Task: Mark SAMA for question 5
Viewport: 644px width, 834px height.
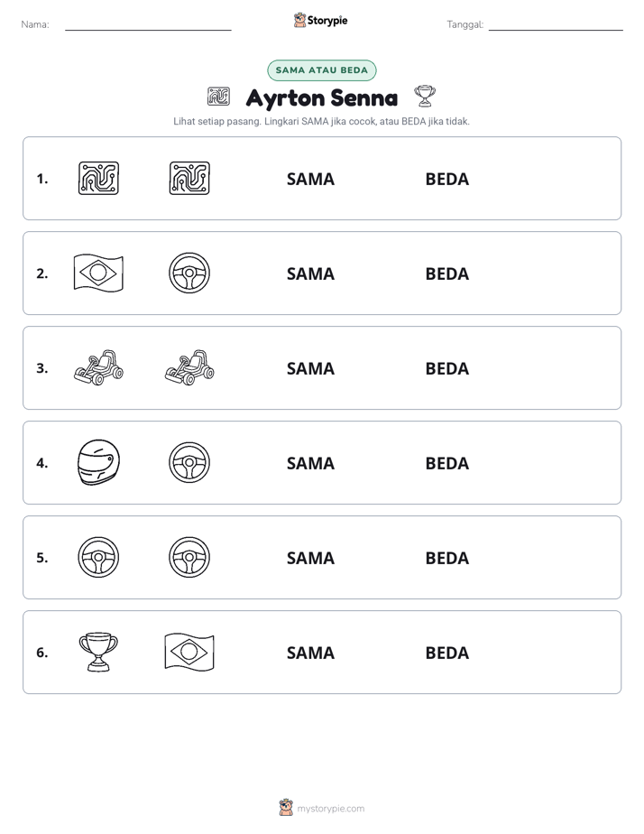Action: tap(310, 558)
